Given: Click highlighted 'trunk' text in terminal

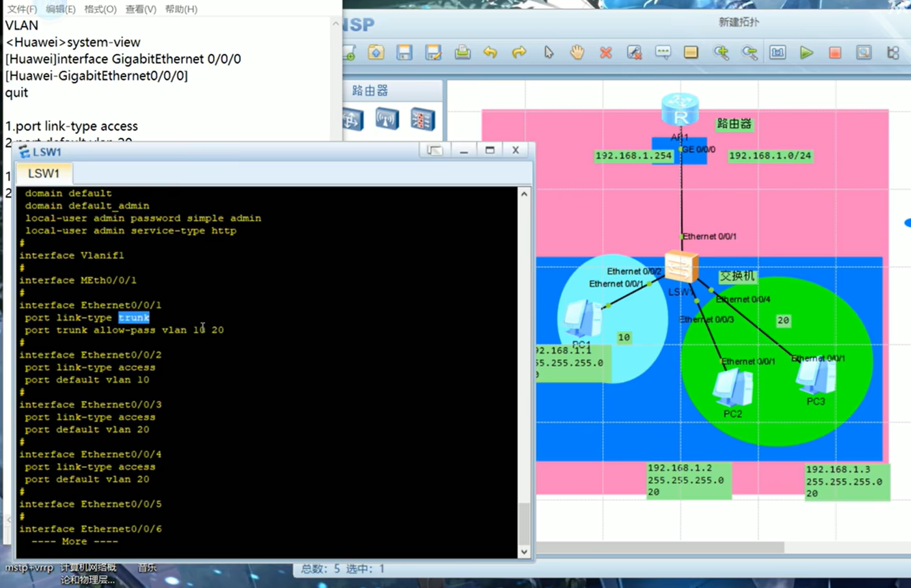Looking at the screenshot, I should click(134, 318).
